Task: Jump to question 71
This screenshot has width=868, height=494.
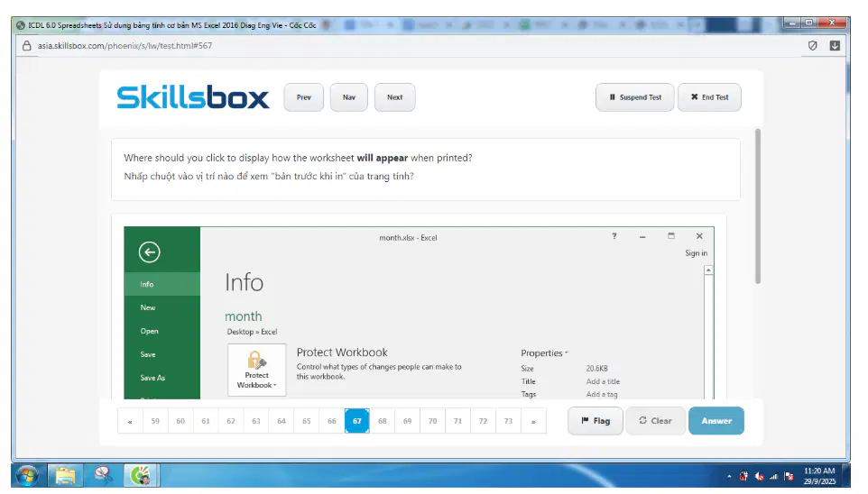Action: coord(457,421)
